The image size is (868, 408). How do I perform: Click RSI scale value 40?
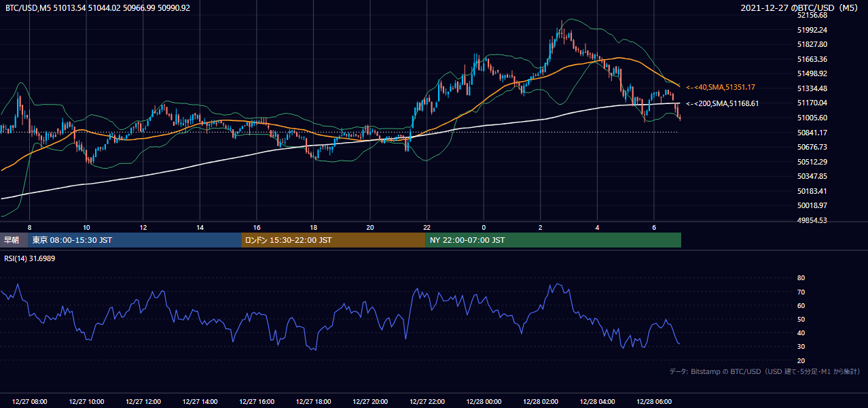tap(801, 333)
